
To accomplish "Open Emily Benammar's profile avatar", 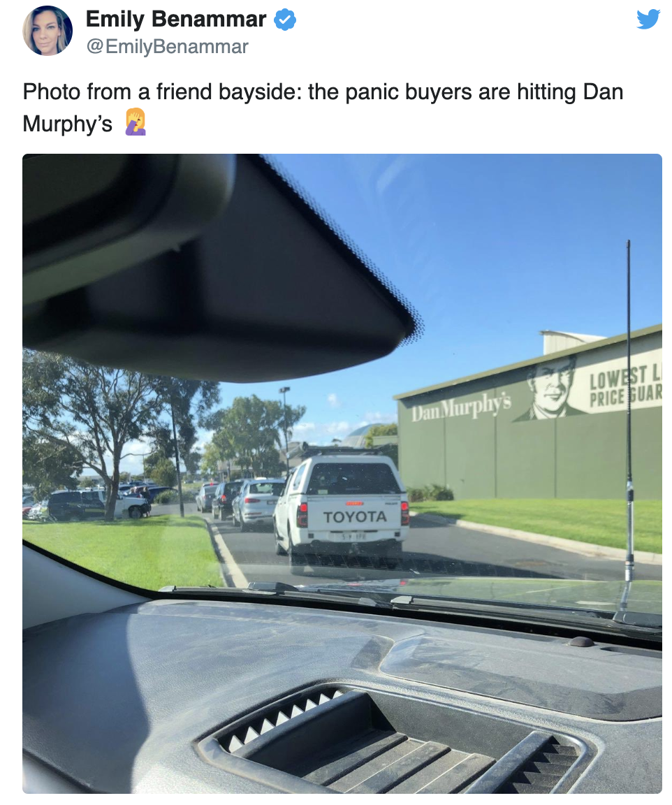I will click(x=48, y=31).
